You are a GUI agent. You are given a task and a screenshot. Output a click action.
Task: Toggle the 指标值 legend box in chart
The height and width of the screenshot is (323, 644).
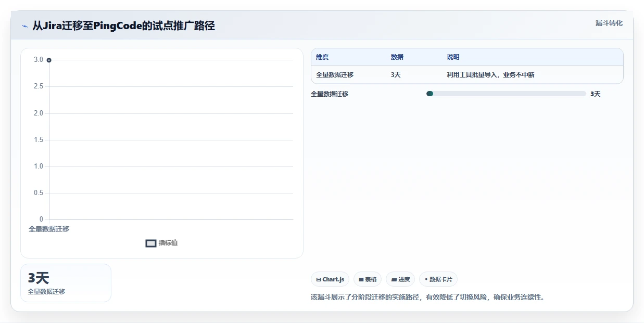tap(151, 243)
